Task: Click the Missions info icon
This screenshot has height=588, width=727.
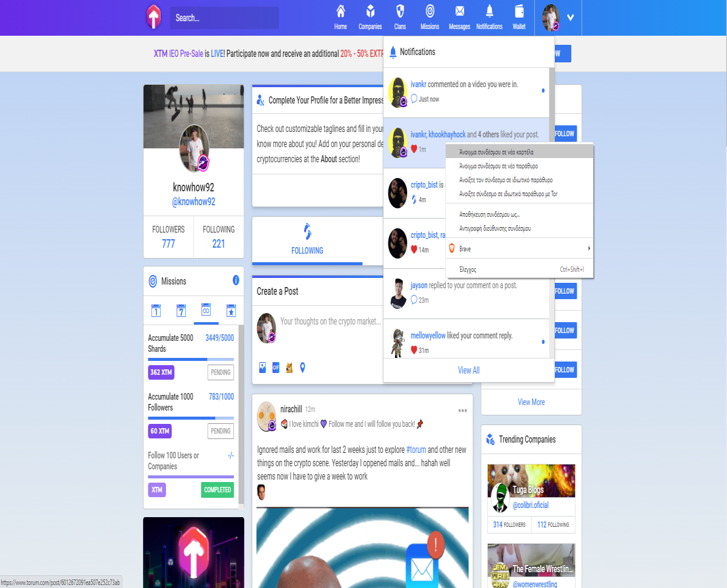Action: 236,280
